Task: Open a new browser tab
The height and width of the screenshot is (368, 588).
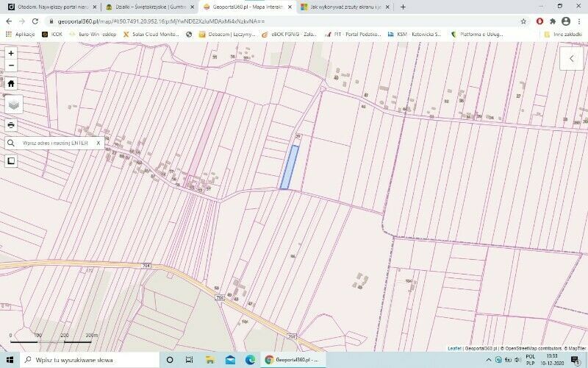Action: [x=403, y=7]
